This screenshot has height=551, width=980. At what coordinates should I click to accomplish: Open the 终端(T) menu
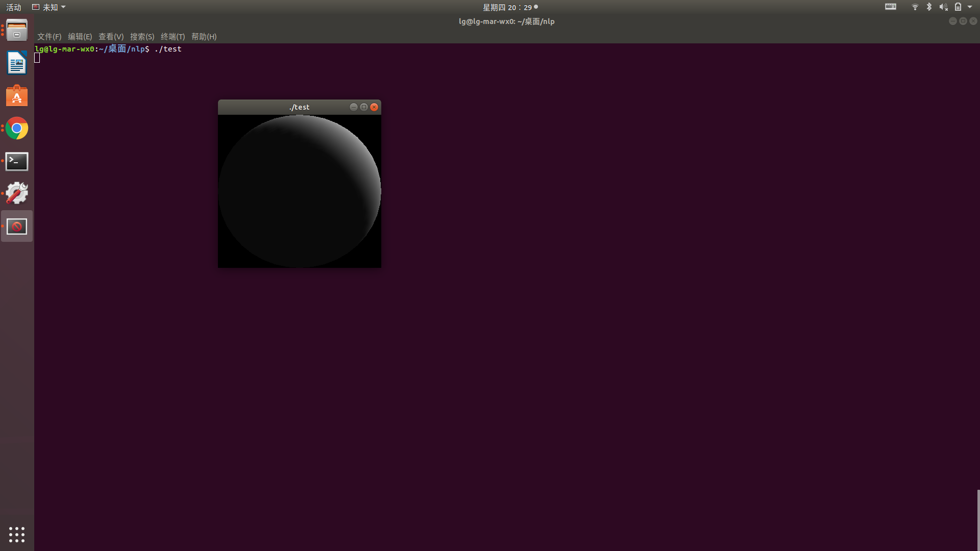point(173,37)
